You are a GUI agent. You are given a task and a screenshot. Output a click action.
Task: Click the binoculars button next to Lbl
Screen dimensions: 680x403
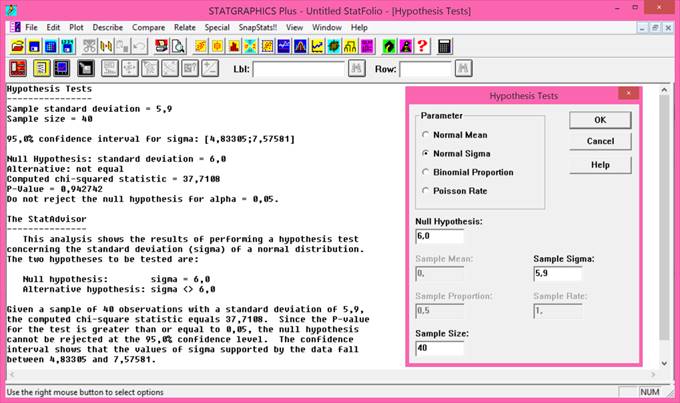click(x=356, y=68)
